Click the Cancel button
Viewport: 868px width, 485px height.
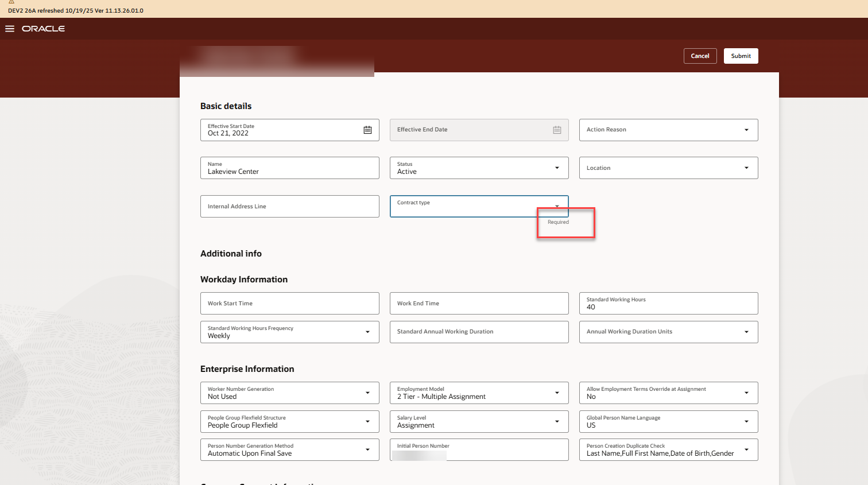[700, 56]
